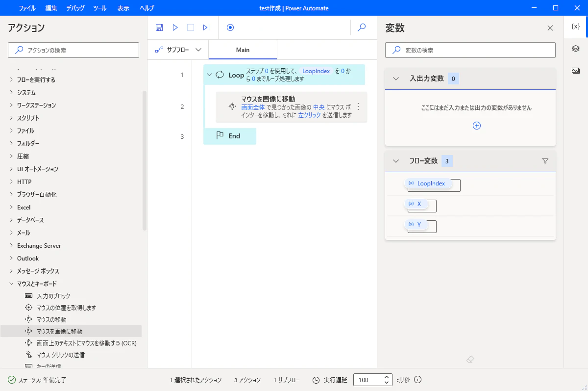
Task: Click the LoopIndex flow variable
Action: 429,183
